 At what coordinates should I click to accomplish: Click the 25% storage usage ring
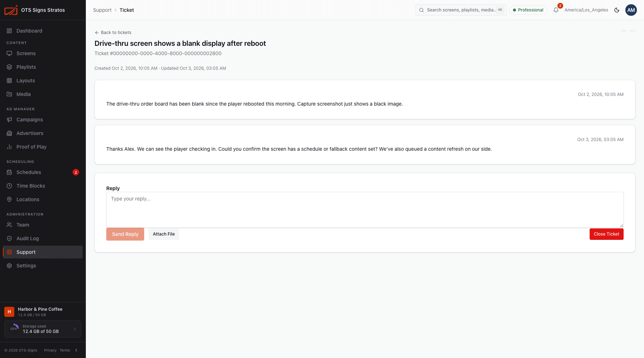pos(14,329)
